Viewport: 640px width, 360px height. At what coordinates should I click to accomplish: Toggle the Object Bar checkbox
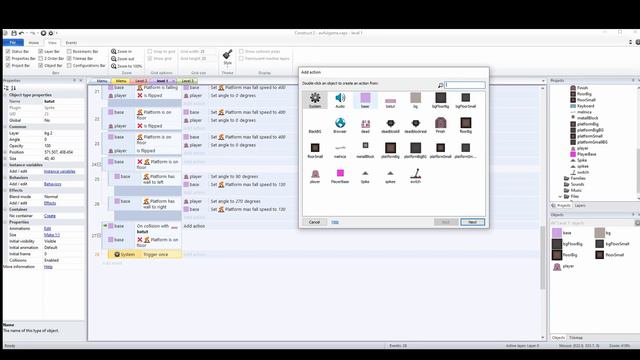click(x=40, y=65)
